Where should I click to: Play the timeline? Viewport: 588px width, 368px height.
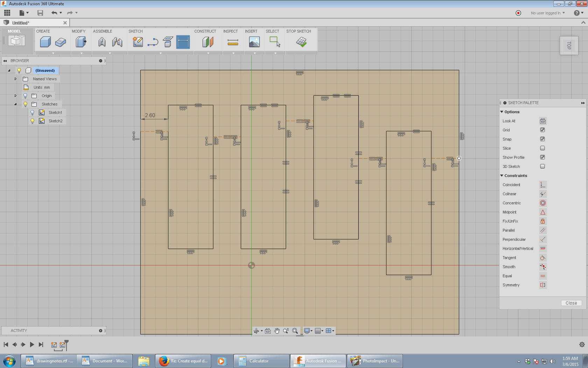[32, 345]
